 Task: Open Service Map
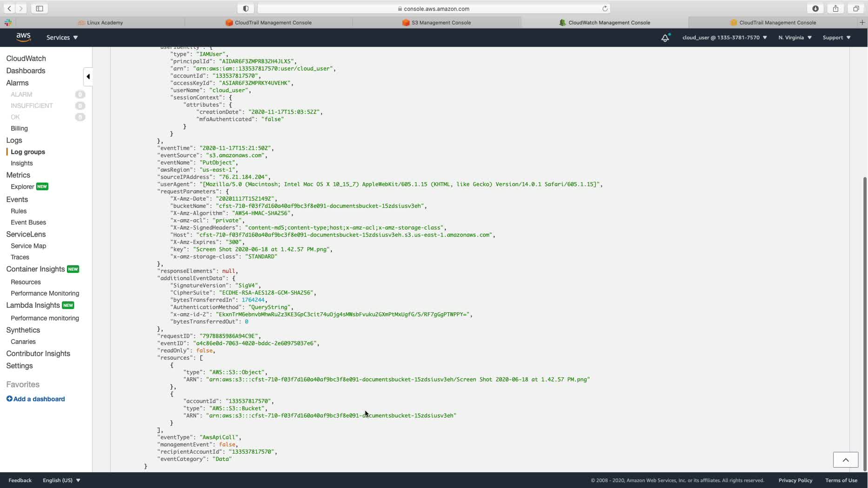click(x=28, y=246)
